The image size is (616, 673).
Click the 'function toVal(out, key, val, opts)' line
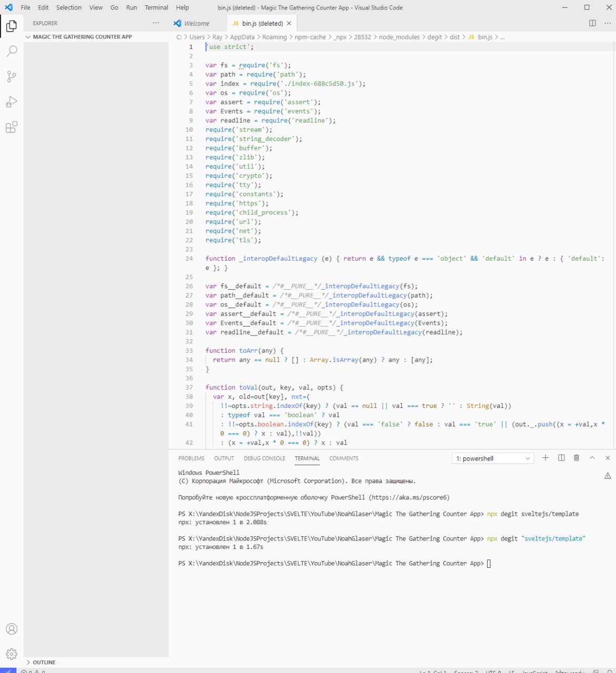pos(275,388)
